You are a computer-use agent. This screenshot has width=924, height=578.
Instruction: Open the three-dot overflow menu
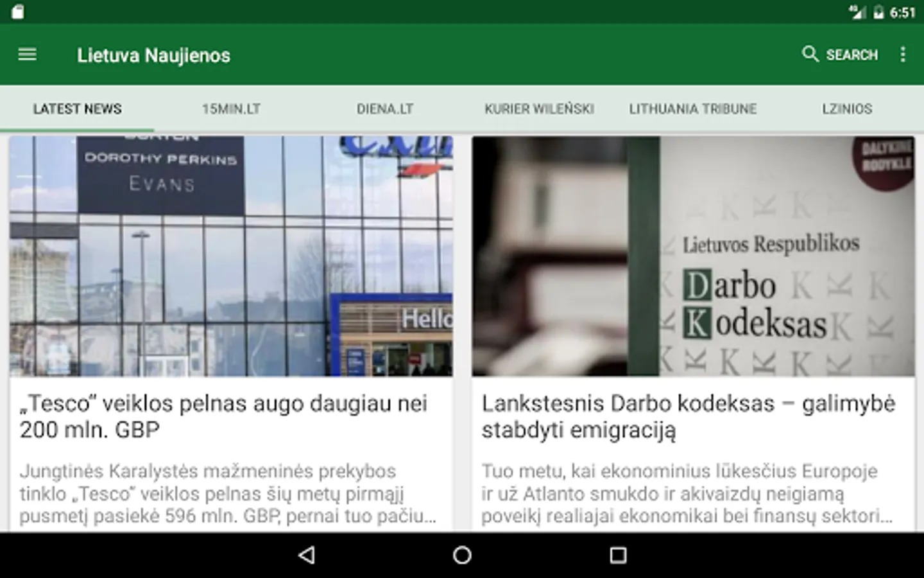point(903,54)
